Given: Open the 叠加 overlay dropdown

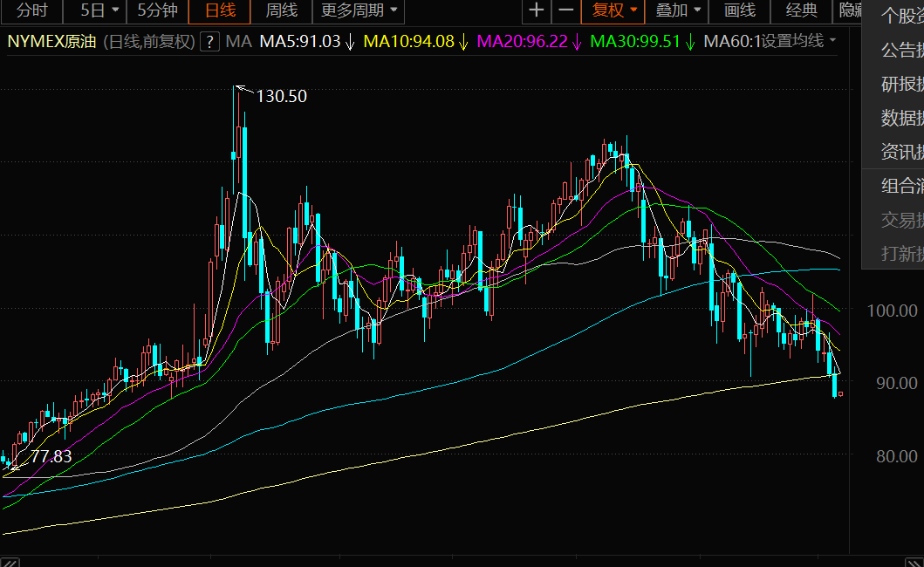Looking at the screenshot, I should point(677,10).
